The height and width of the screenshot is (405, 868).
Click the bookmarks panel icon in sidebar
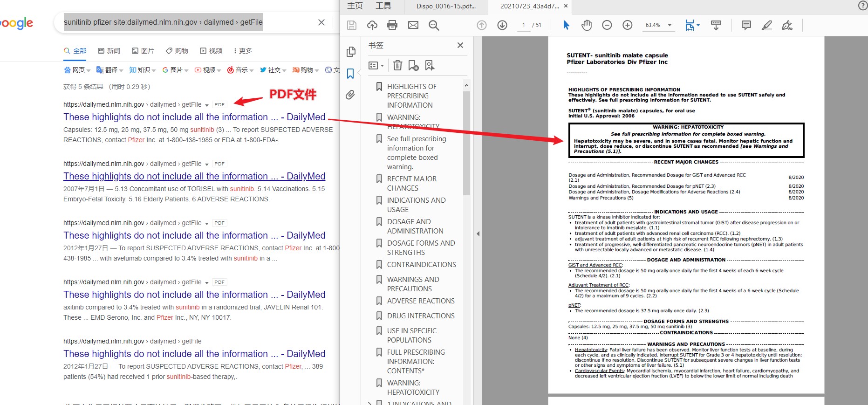pos(350,74)
